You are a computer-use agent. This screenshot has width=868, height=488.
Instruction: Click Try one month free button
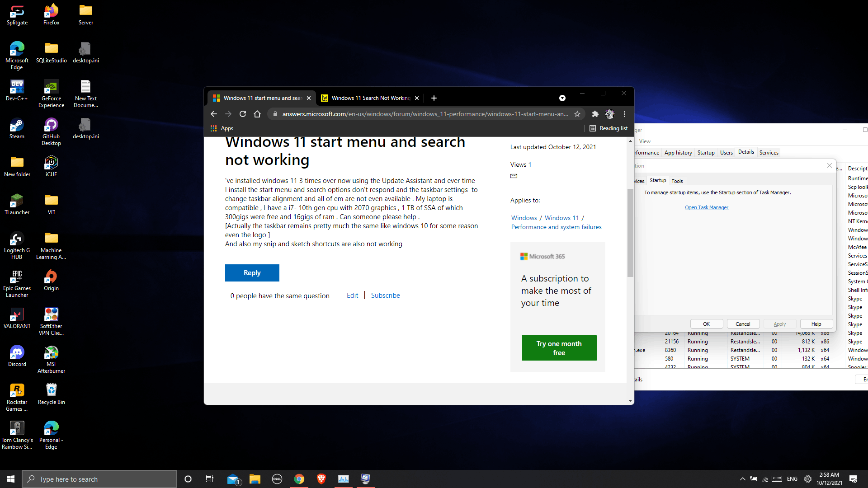(x=559, y=348)
